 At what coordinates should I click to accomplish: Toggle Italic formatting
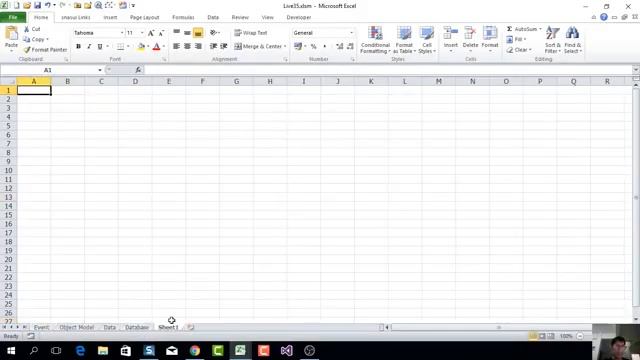[x=89, y=47]
